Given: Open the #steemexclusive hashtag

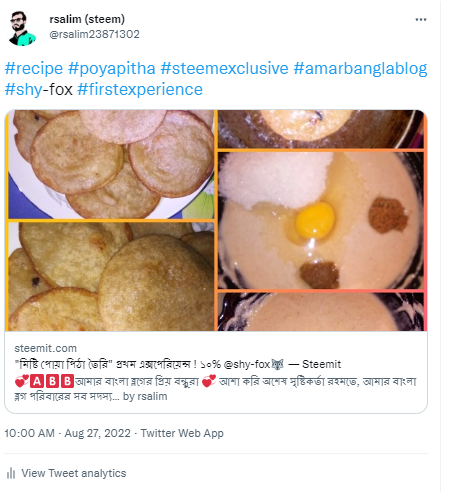Looking at the screenshot, I should (x=224, y=69).
